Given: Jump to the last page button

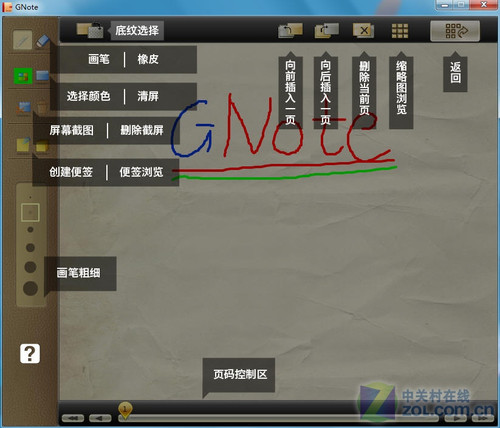Looking at the screenshot, I should (483, 418).
